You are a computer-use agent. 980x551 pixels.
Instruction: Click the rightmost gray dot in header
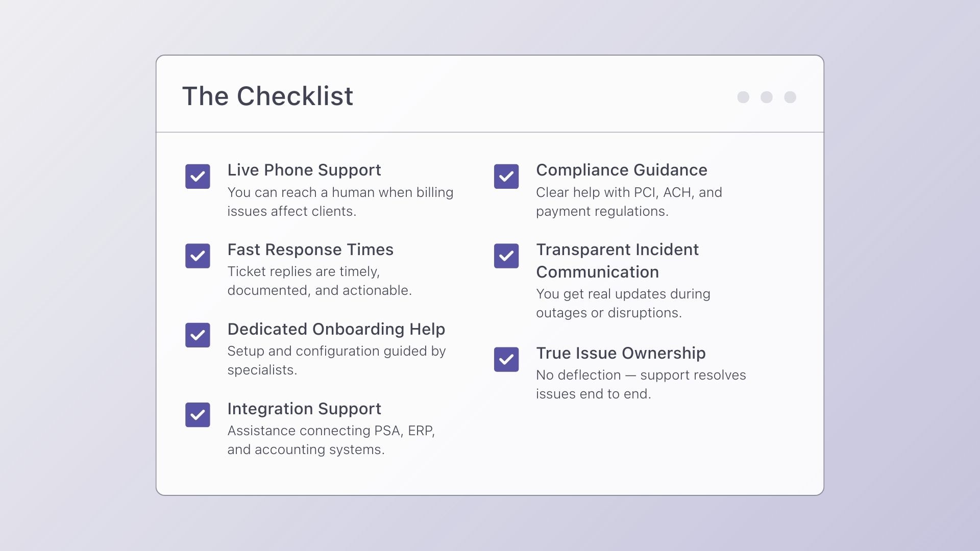(x=790, y=97)
